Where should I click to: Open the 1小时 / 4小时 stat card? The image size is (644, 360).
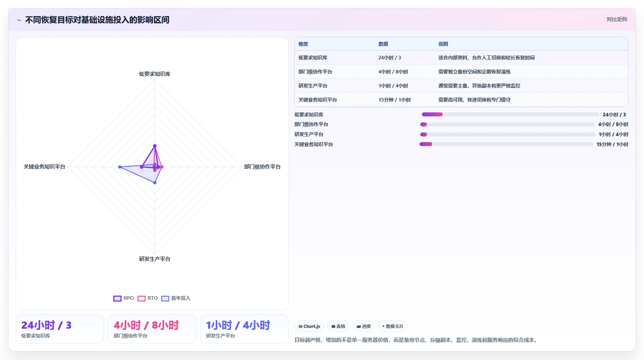coord(245,329)
